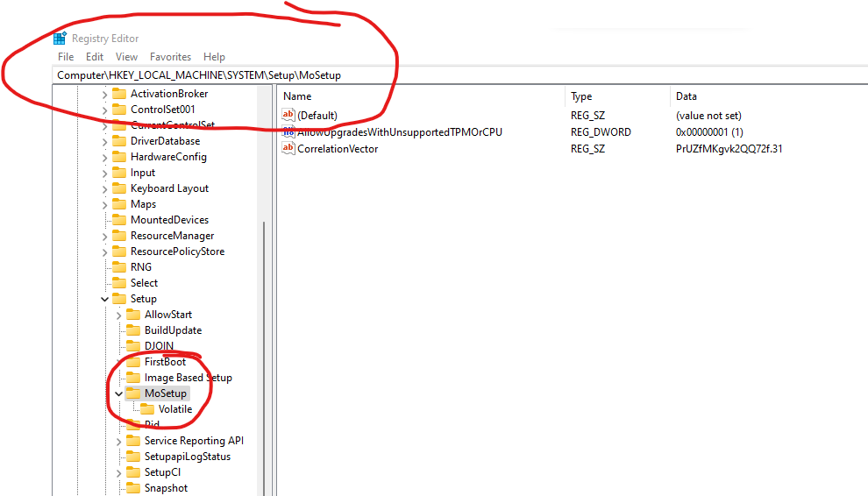Select the ControlSet001 folder icon
Image resolution: width=868 pixels, height=496 pixels.
click(119, 109)
